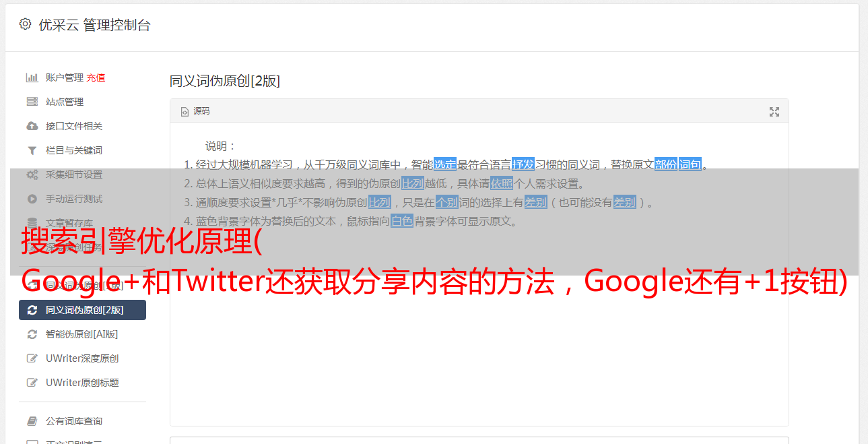
Task: Click the gear icon beside 优采云 管理控制台
Action: click(25, 24)
